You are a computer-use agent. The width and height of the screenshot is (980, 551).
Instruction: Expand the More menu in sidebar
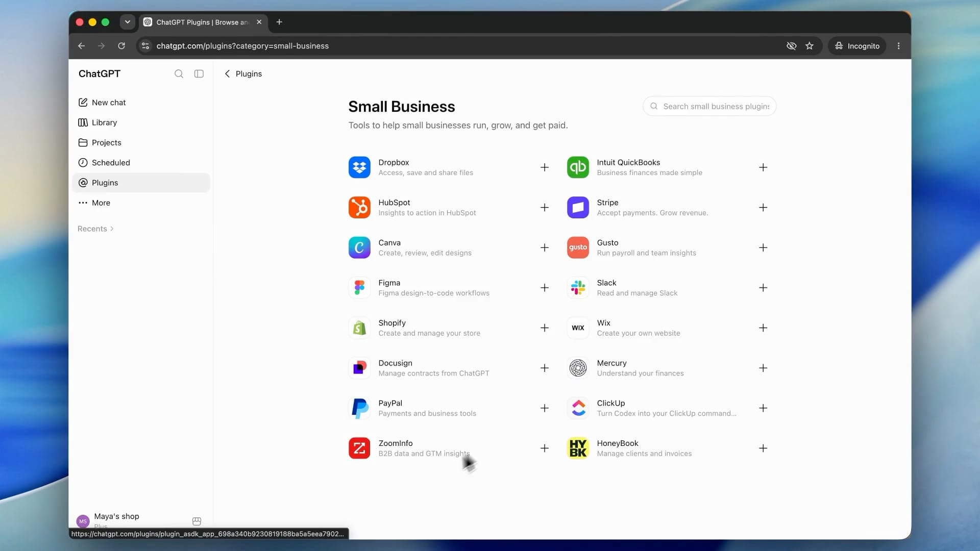[x=141, y=203]
